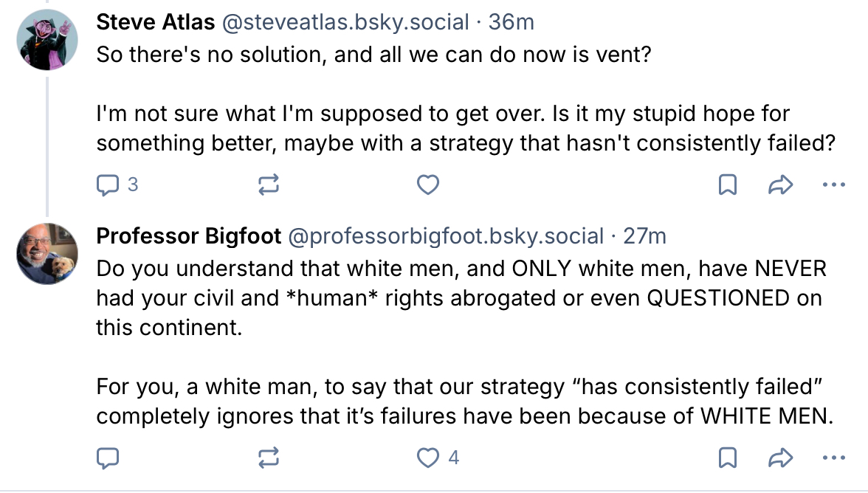
Task: Reply to Steve Atlas's post
Action: point(108,185)
